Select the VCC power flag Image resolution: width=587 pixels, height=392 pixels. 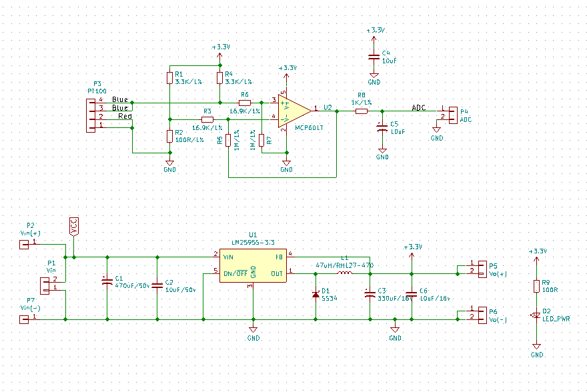(x=74, y=227)
